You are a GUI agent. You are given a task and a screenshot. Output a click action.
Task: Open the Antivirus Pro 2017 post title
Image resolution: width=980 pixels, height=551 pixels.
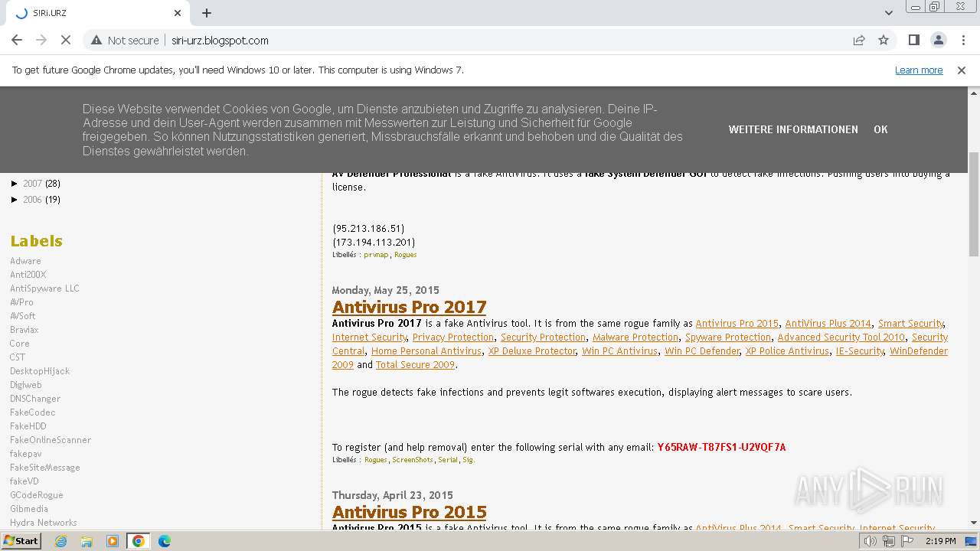[x=409, y=307]
